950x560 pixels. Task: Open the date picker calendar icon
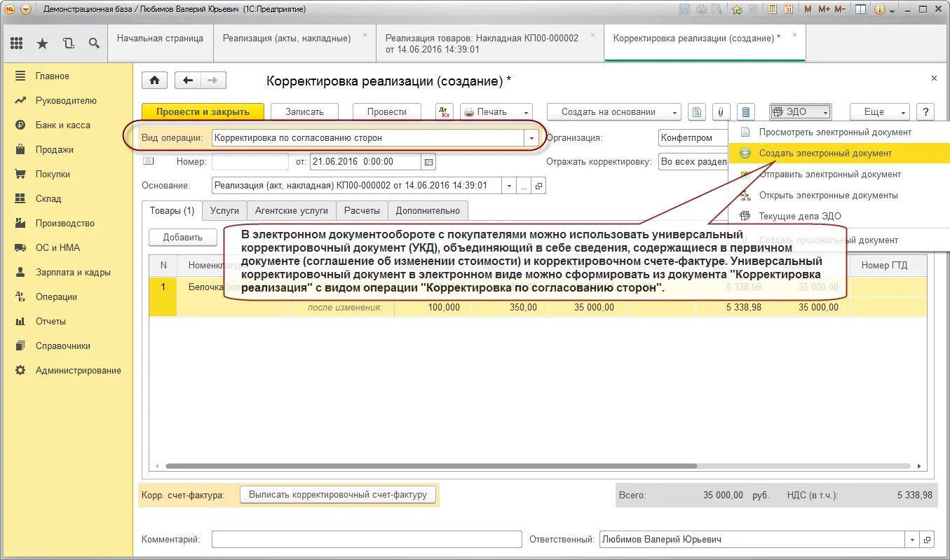click(429, 162)
